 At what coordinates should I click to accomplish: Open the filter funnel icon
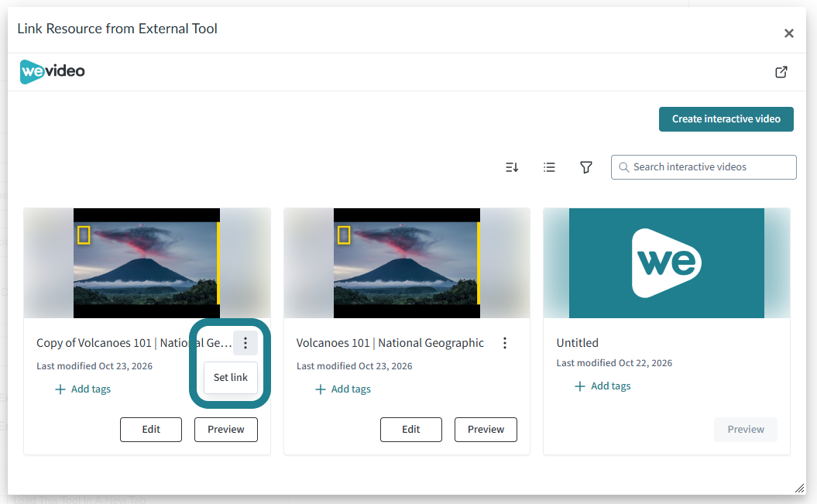586,167
